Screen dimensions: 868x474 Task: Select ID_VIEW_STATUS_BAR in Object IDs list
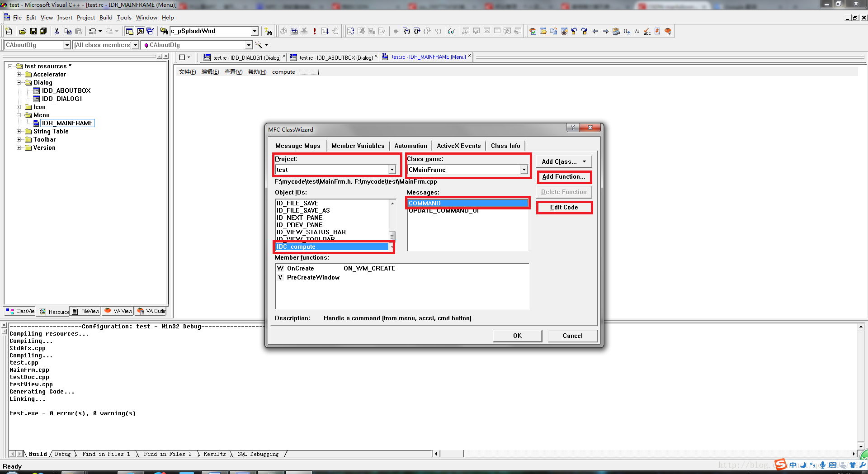311,232
